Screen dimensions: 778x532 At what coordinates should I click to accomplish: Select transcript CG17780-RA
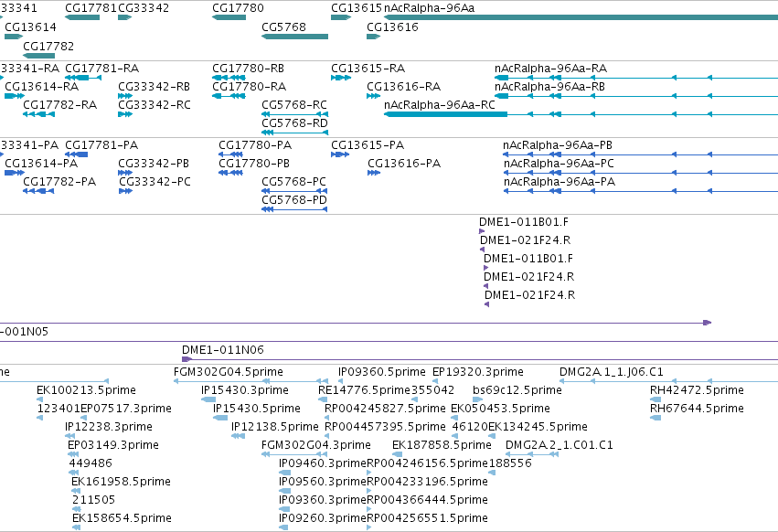(x=250, y=86)
